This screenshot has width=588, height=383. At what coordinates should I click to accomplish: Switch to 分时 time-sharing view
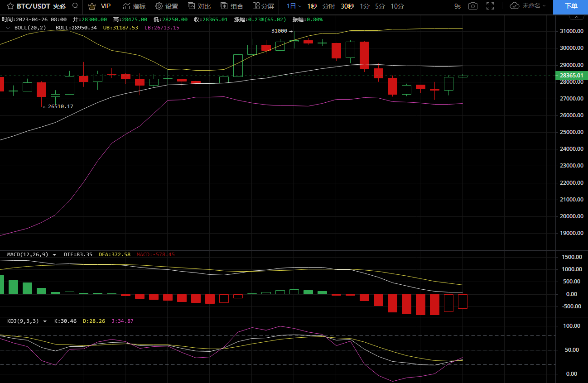[x=329, y=6]
